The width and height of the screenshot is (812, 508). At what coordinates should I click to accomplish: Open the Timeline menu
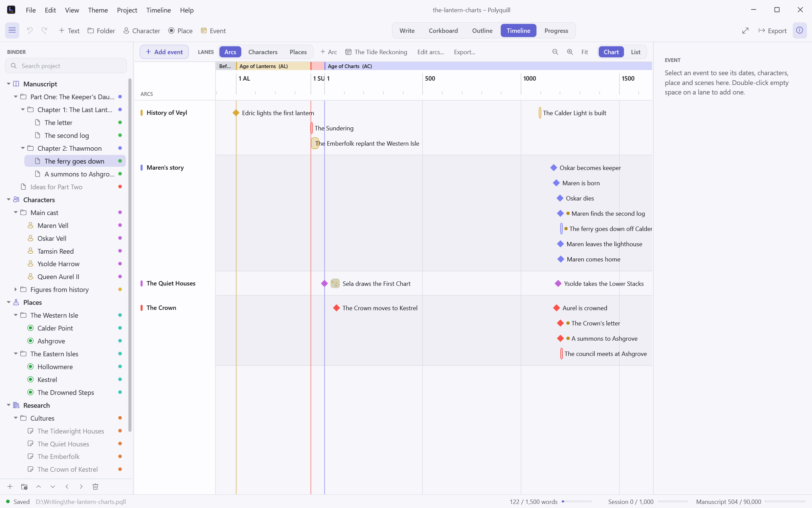click(x=158, y=10)
